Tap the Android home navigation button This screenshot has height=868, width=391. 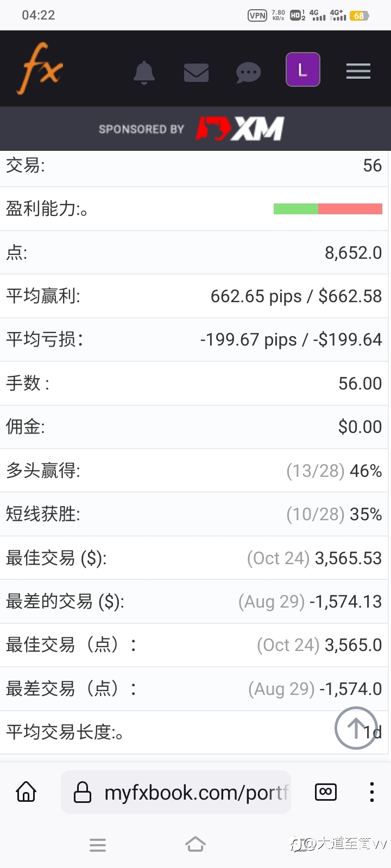(x=195, y=845)
